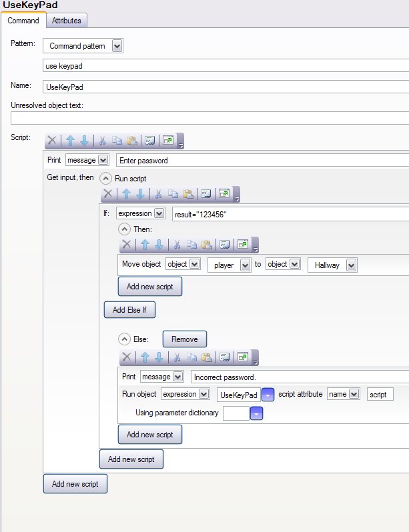409x532 pixels.
Task: Open the Hallway destination object dropdown
Action: point(351,265)
